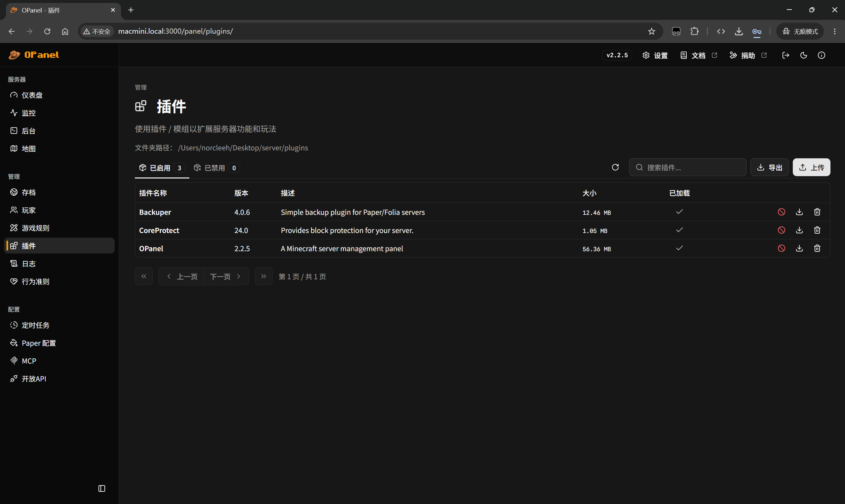Delete the Backuper plugin
Image resolution: width=845 pixels, height=504 pixels.
click(x=817, y=212)
